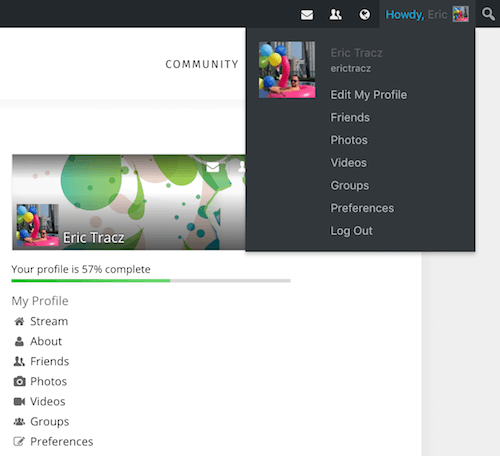Open friend requests icon in admin bar
This screenshot has height=456, width=500.
[x=335, y=14]
